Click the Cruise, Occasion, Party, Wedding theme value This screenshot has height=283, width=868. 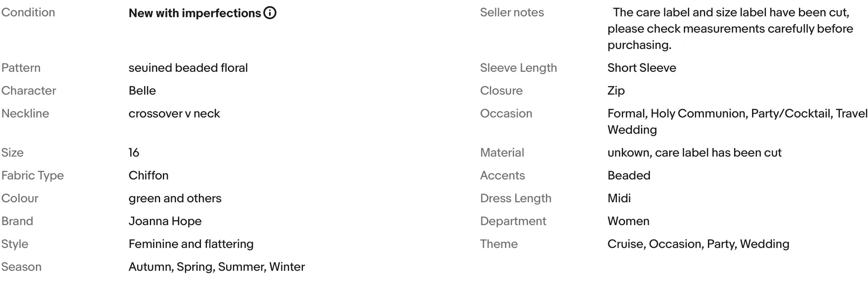699,244
